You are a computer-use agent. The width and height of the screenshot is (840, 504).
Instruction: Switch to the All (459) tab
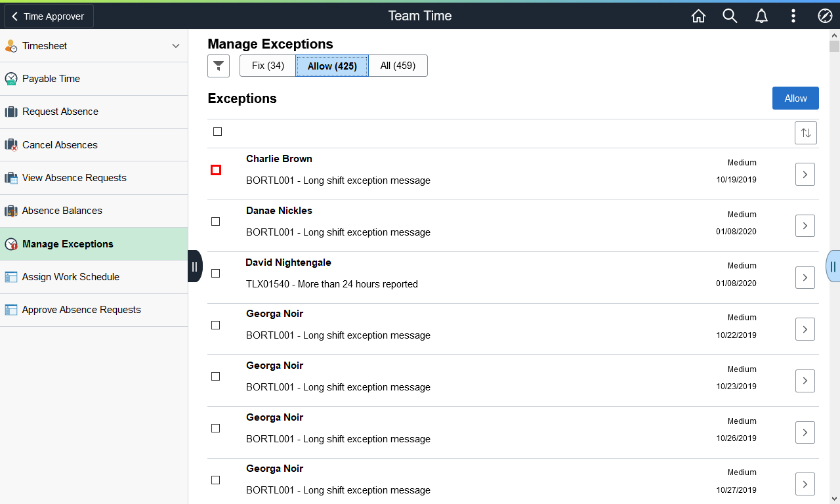coord(398,66)
